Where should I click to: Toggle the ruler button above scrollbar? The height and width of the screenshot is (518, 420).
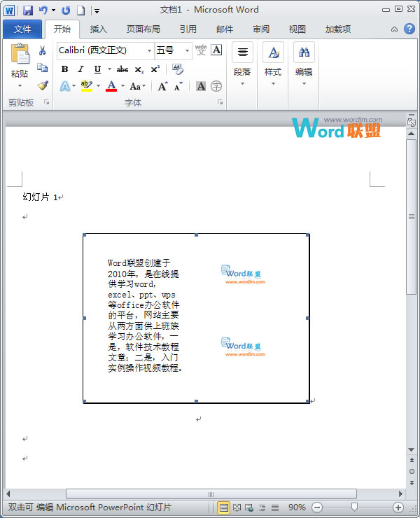click(x=412, y=121)
